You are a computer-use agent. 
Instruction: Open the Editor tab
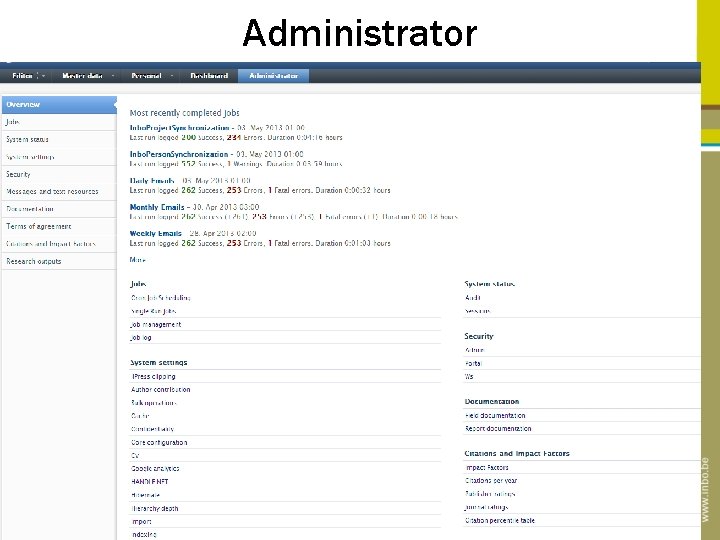point(22,76)
